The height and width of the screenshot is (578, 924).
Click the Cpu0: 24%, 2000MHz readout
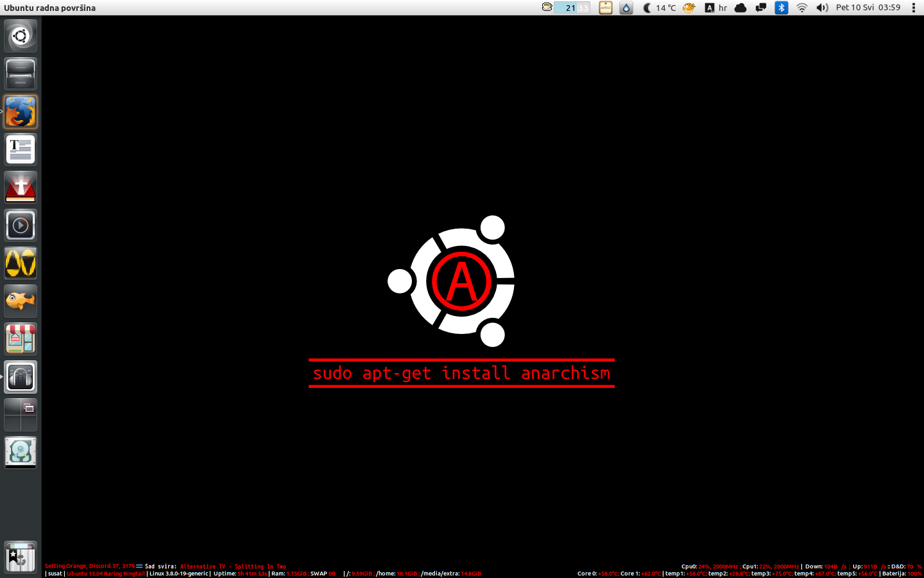(x=710, y=566)
